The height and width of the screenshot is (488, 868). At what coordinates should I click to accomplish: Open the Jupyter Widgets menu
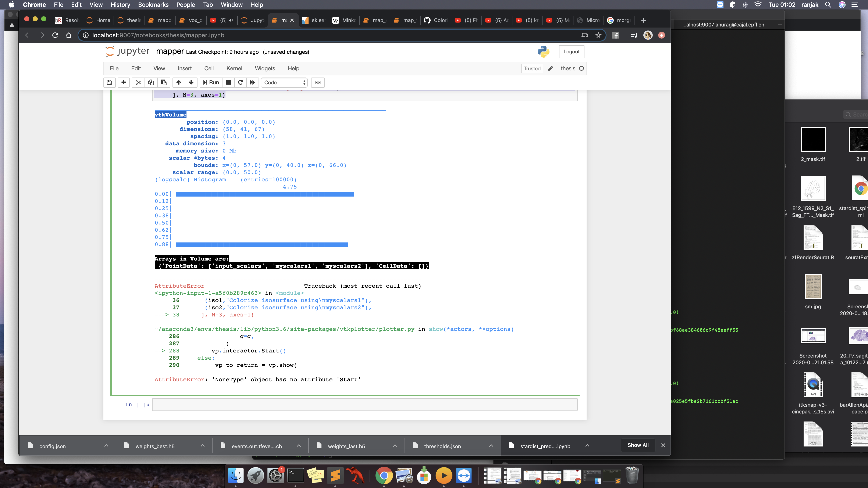click(265, 68)
